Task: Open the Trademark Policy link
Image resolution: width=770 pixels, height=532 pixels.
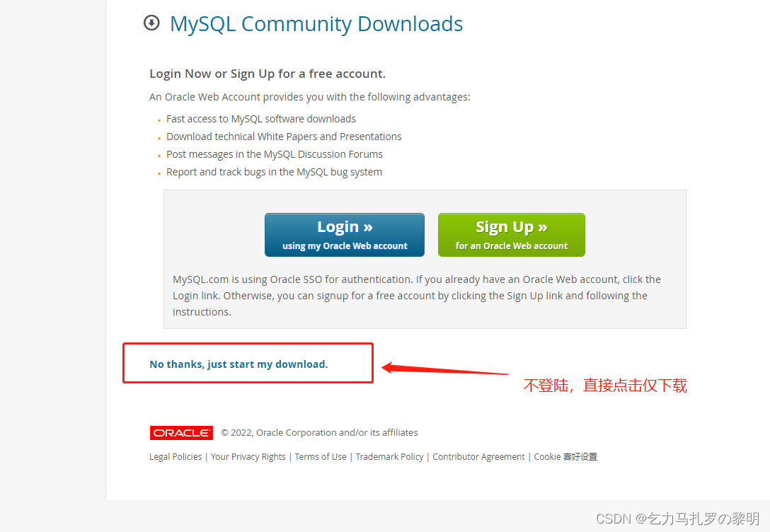Action: click(x=389, y=456)
